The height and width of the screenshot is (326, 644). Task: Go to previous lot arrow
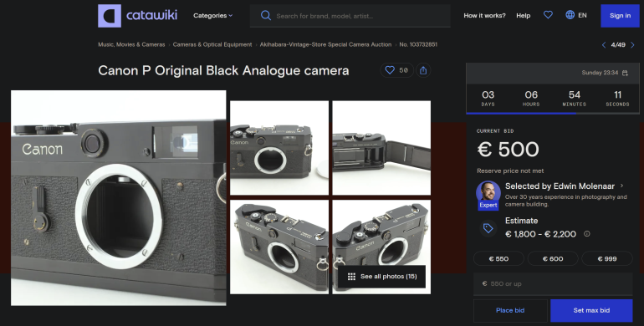tap(604, 45)
